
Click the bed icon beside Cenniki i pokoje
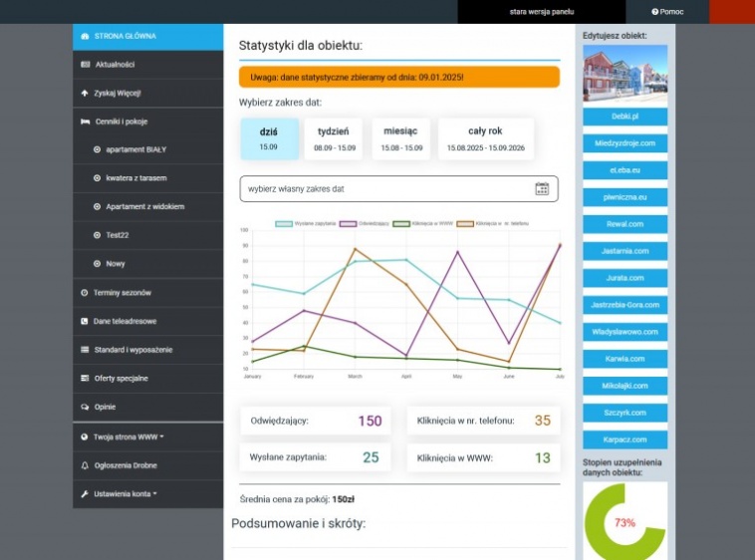(x=85, y=122)
